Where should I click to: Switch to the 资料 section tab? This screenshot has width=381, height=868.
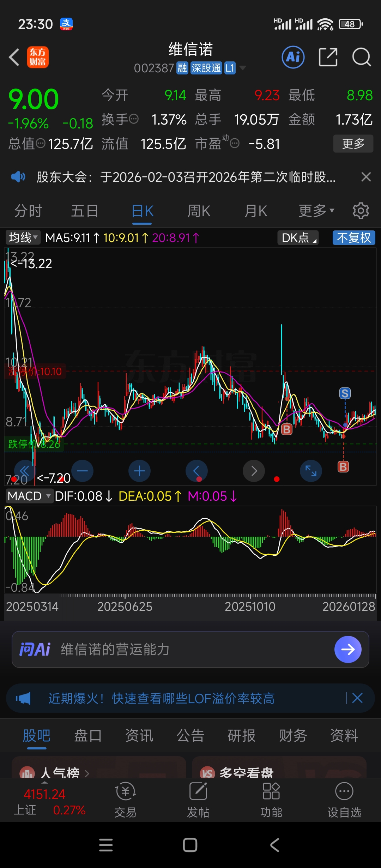tap(344, 736)
